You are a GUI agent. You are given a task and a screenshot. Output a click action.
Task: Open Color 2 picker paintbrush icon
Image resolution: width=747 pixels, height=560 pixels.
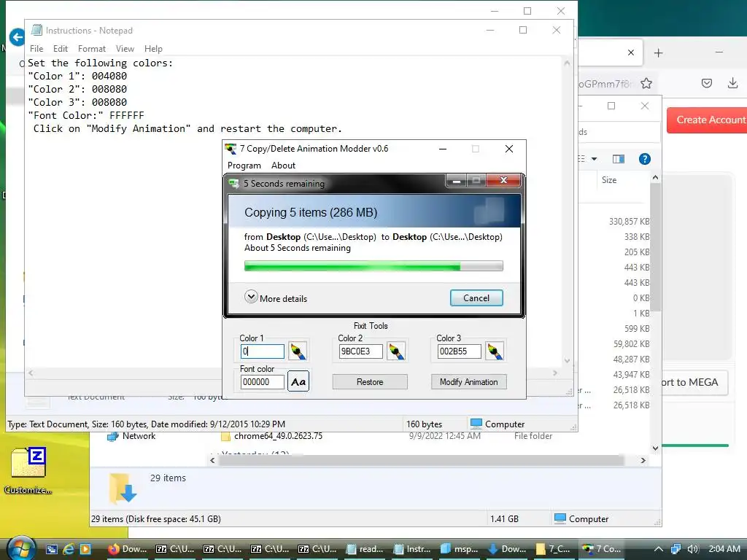396,351
